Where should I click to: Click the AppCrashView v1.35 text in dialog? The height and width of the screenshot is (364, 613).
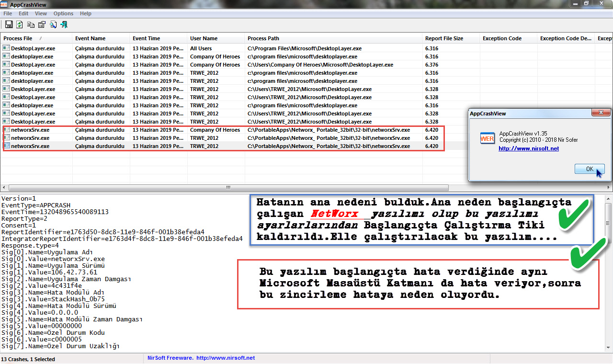click(x=523, y=134)
